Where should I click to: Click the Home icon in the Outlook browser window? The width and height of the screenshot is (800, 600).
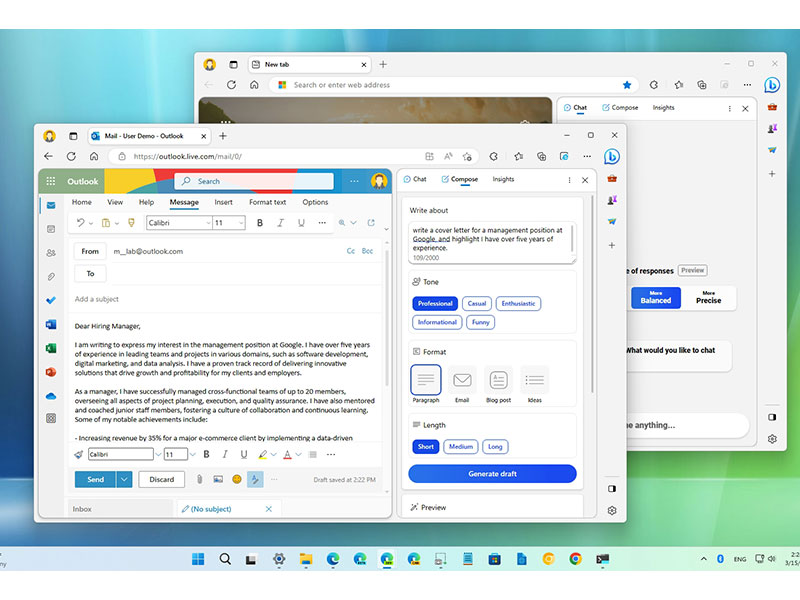coord(94,156)
